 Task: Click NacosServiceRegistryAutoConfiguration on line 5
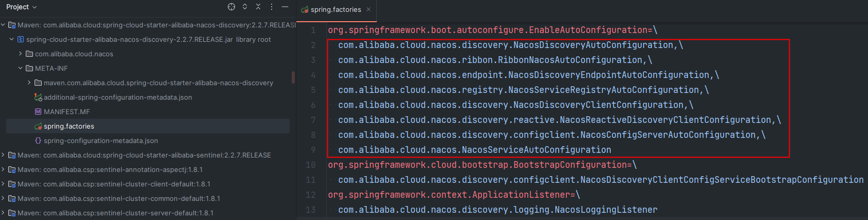[x=604, y=90]
